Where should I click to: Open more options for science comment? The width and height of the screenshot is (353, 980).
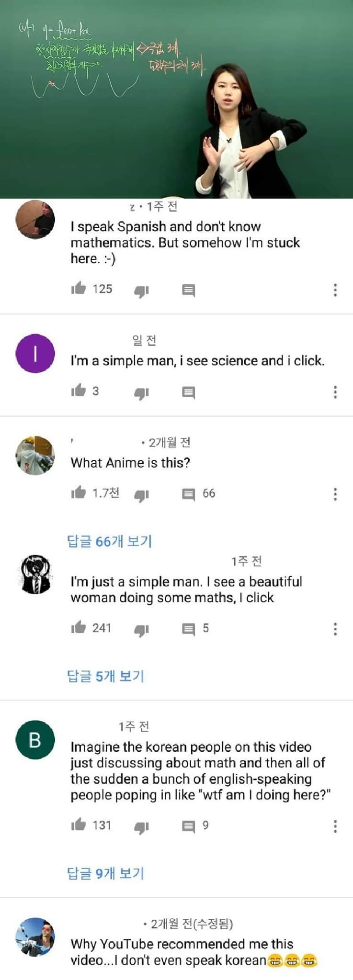[x=335, y=392]
